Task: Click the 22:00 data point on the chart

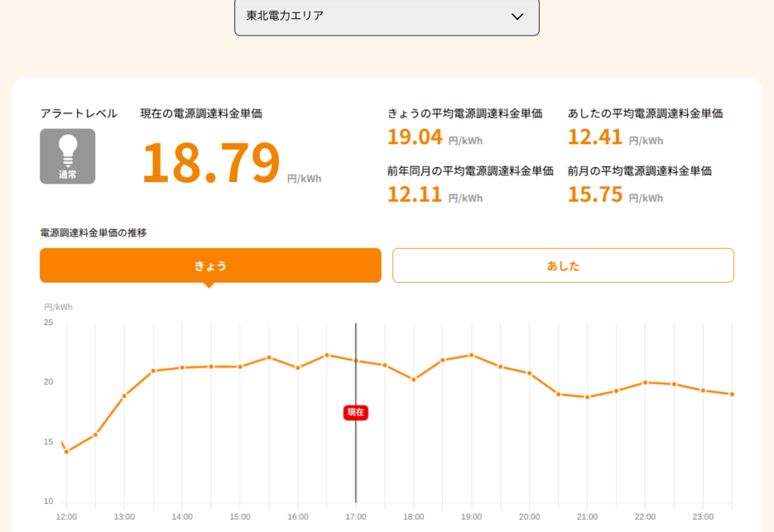Action: 646,382
